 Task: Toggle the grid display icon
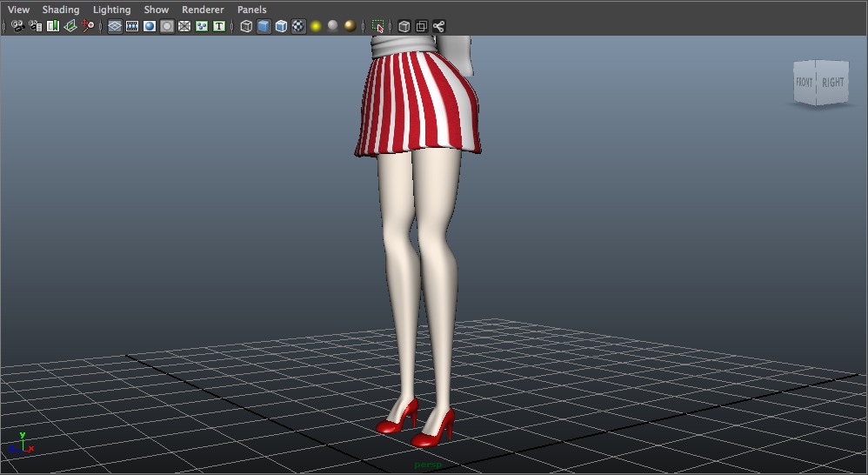115,26
